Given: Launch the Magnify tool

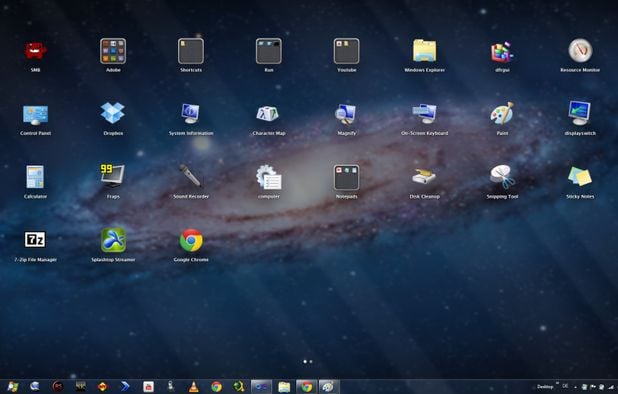Looking at the screenshot, I should click(346, 114).
